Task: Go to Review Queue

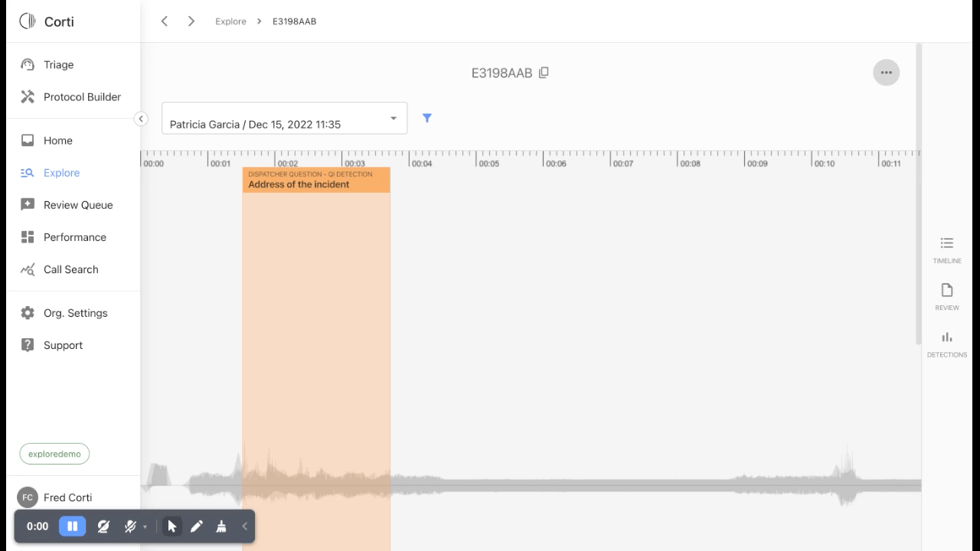Action: 77,205
